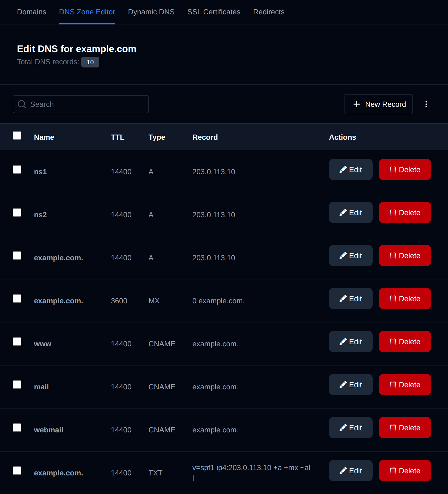Click the '0 example.com.' MX record value
This screenshot has width=448, height=494.
(218, 301)
